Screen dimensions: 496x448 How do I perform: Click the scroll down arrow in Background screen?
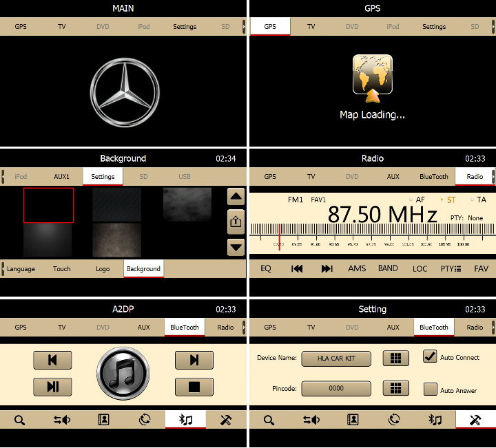click(236, 247)
